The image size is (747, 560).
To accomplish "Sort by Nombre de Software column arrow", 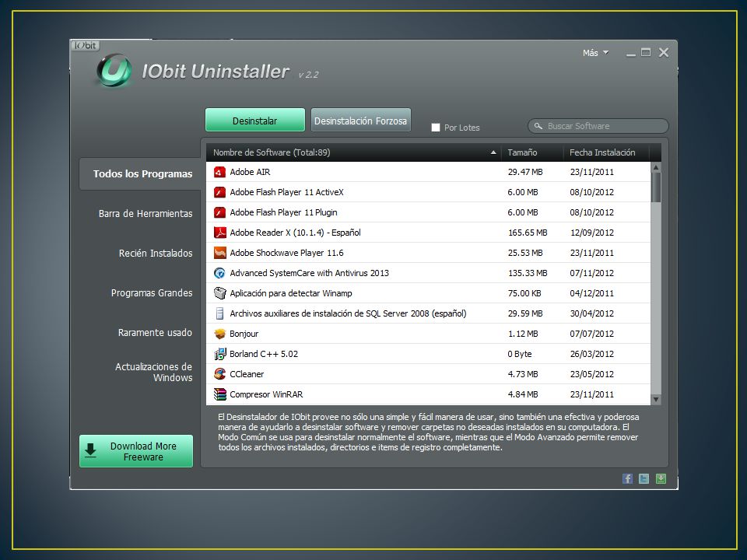I will coord(493,153).
